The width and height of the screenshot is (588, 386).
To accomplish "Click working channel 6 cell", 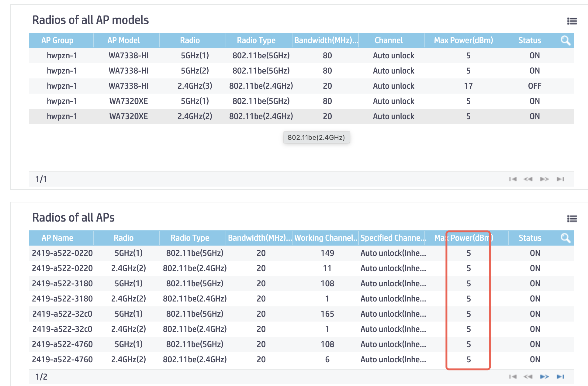I will coord(327,360).
